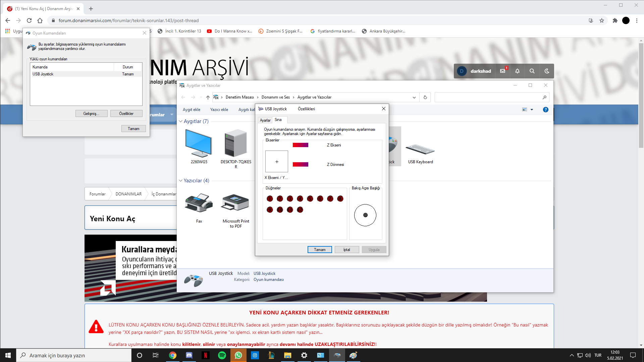
Task: Open the forum notifications bell icon
Action: pyautogui.click(x=517, y=71)
